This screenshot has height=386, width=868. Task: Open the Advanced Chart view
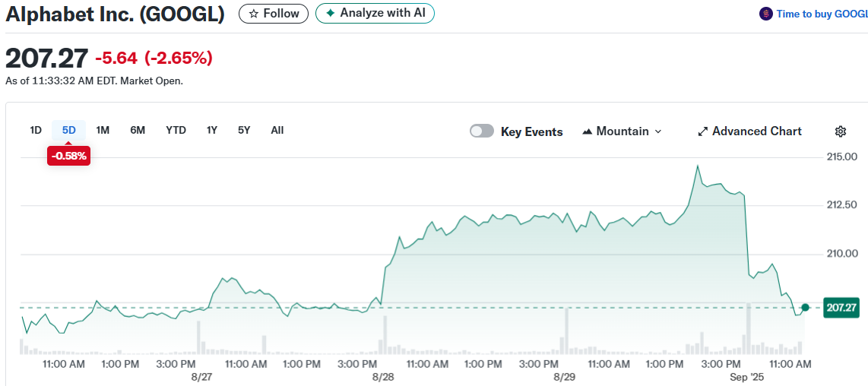point(749,131)
